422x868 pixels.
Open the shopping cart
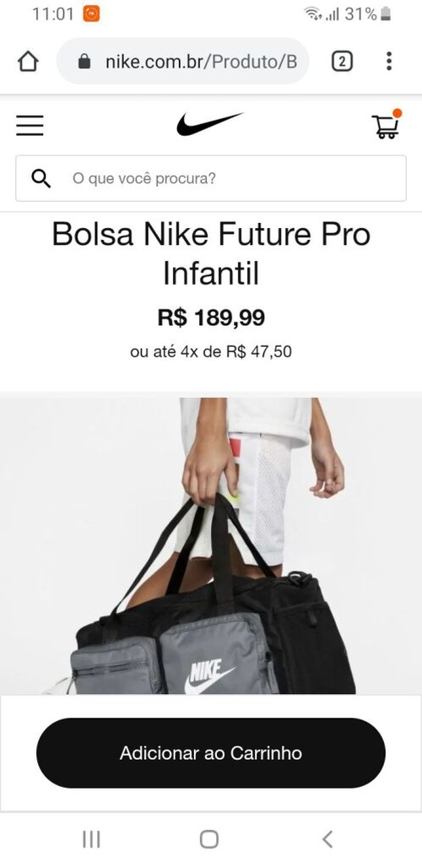click(386, 125)
